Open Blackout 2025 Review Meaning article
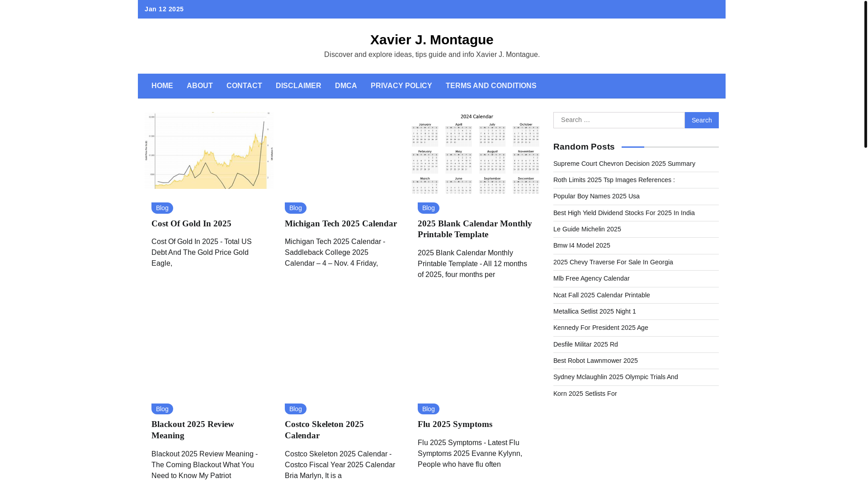The image size is (868, 488). (x=193, y=430)
